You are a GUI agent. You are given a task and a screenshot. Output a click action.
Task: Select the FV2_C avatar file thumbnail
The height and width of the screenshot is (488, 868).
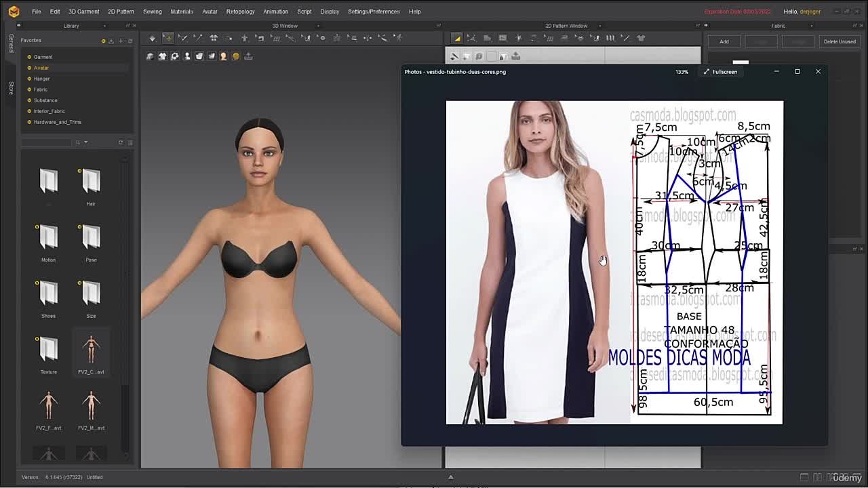tap(91, 350)
